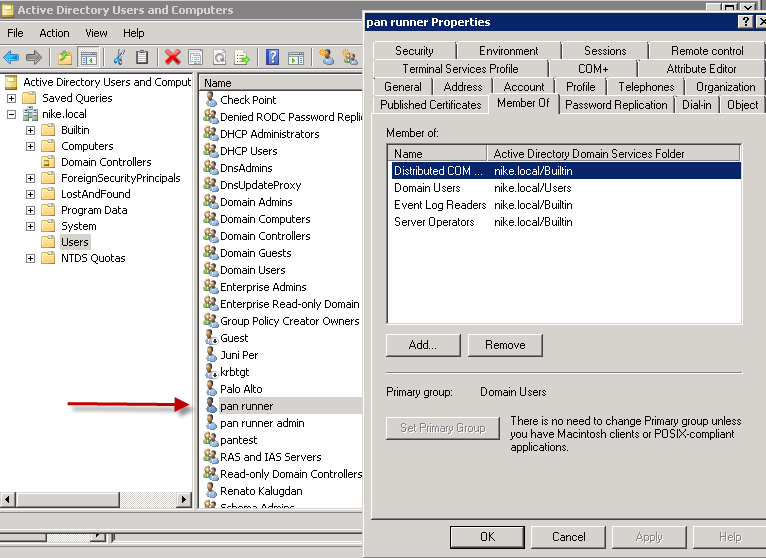Select pan runner admin user
The height and width of the screenshot is (558, 766).
coord(262,423)
